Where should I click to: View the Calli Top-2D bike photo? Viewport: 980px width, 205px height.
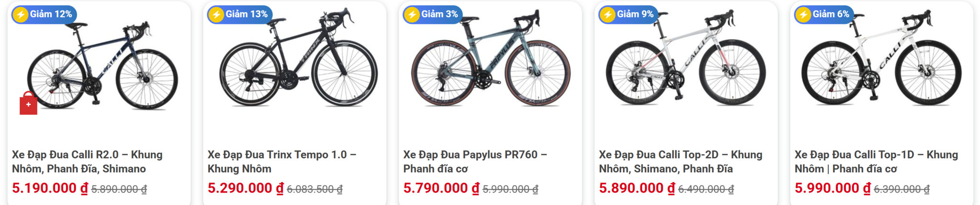point(686,57)
